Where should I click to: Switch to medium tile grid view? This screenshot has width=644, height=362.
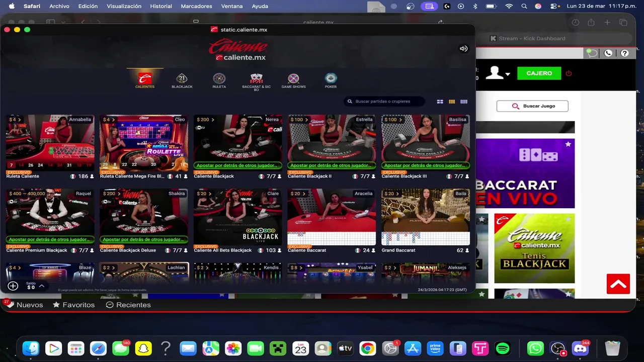click(452, 102)
